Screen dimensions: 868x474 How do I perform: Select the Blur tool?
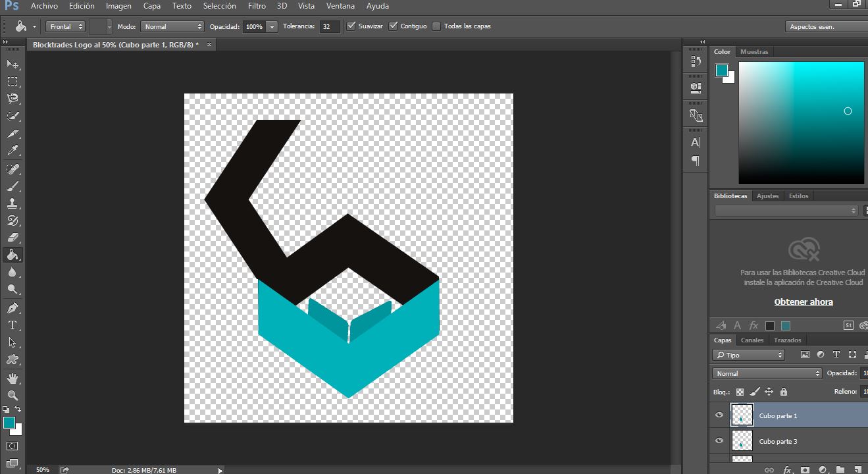tap(13, 273)
